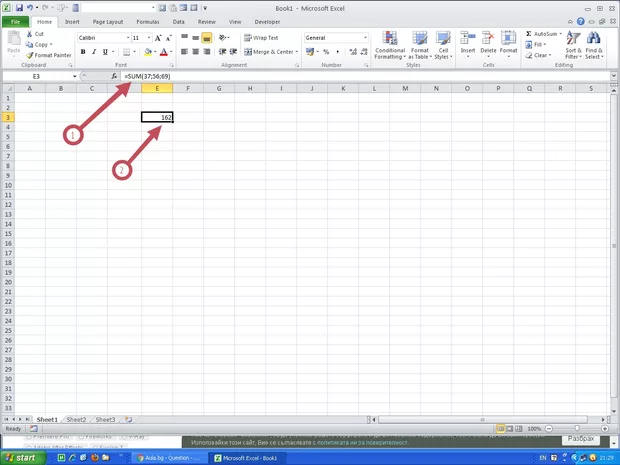Click the Undo icon in Quick Access Toolbar
The height and width of the screenshot is (465, 620).
30,8
